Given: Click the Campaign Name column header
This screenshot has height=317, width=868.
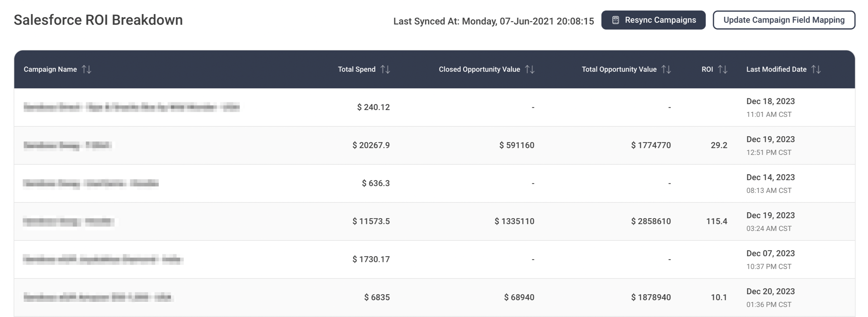Looking at the screenshot, I should coord(50,69).
